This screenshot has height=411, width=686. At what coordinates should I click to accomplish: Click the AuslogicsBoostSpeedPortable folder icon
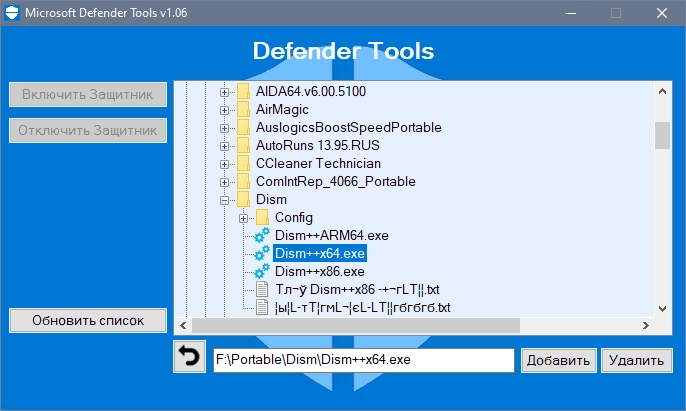coord(243,127)
